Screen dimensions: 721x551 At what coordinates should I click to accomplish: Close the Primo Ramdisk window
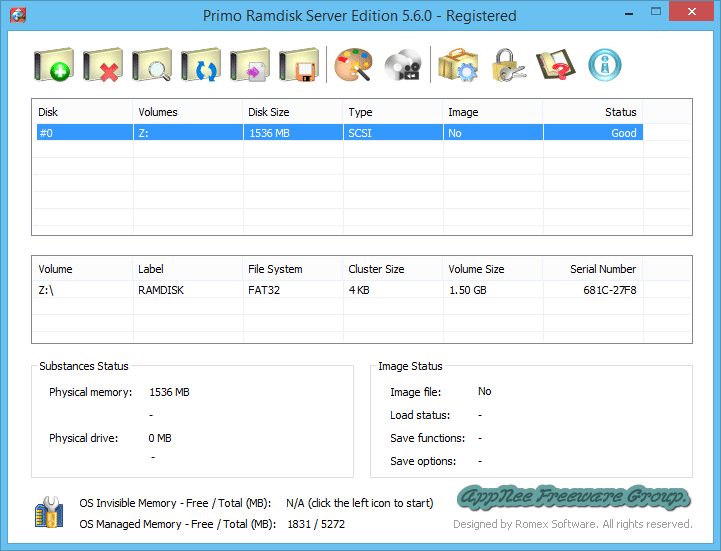[692, 11]
